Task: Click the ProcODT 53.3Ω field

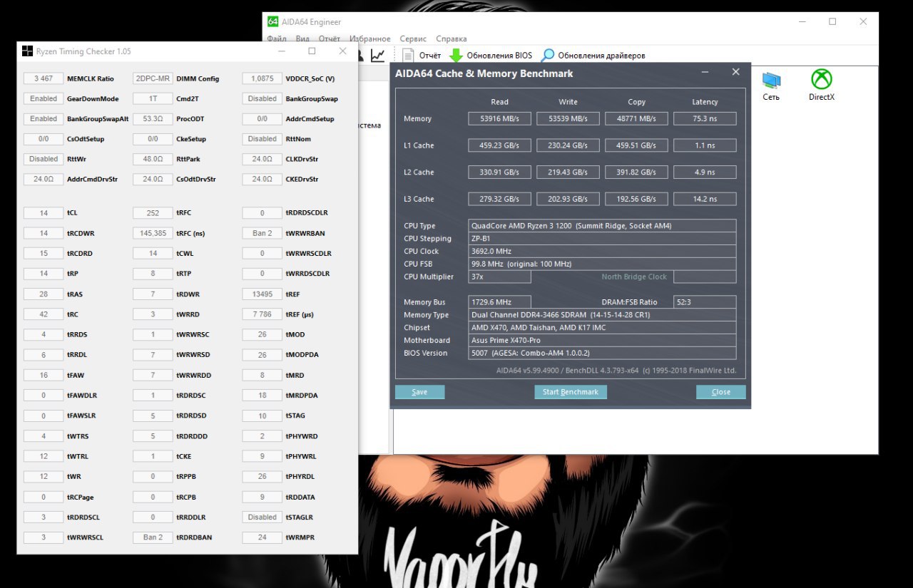Action: (153, 118)
